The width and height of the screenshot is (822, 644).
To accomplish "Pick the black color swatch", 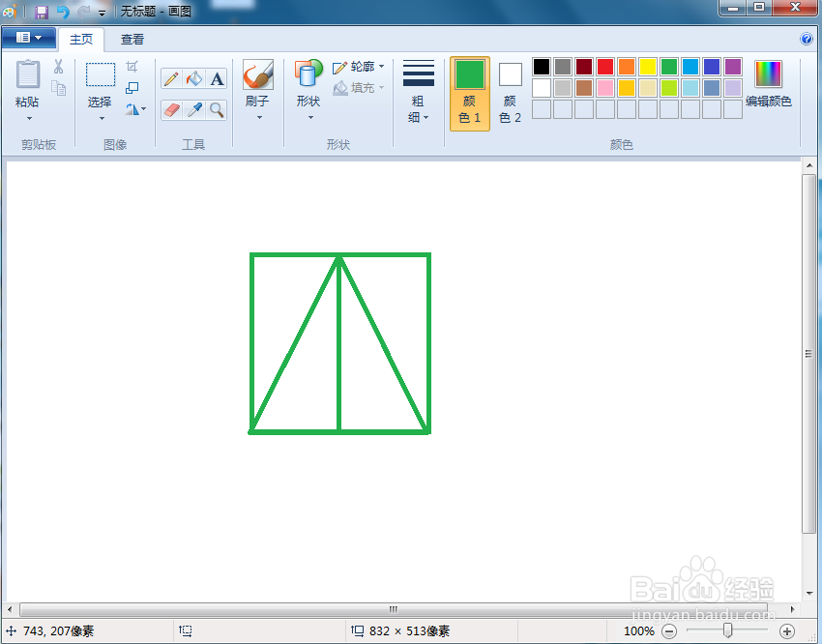I will pyautogui.click(x=542, y=67).
